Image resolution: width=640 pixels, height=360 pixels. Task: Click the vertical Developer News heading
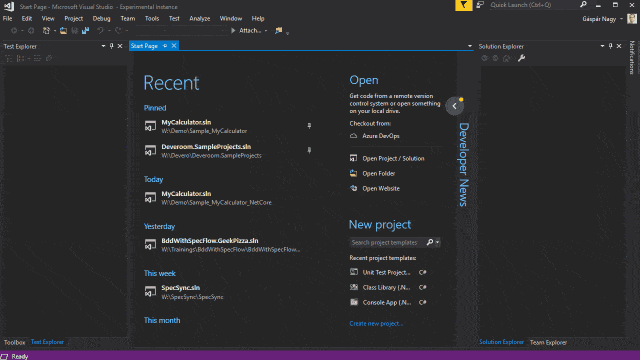tap(464, 164)
